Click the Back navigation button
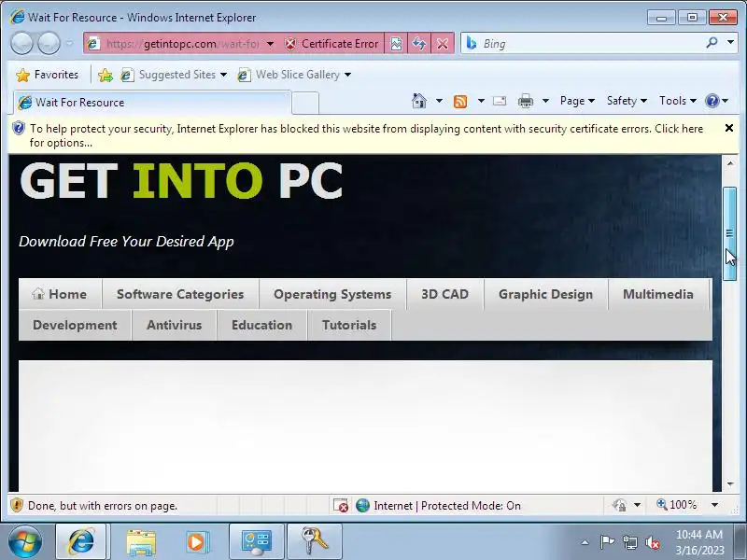747x560 pixels. click(21, 43)
